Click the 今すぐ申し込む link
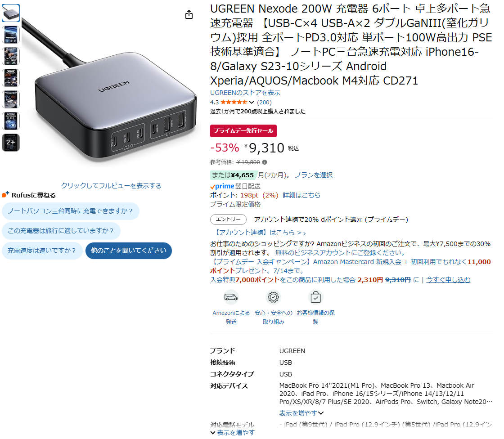Image resolution: width=504 pixels, height=439 pixels. pos(448,280)
